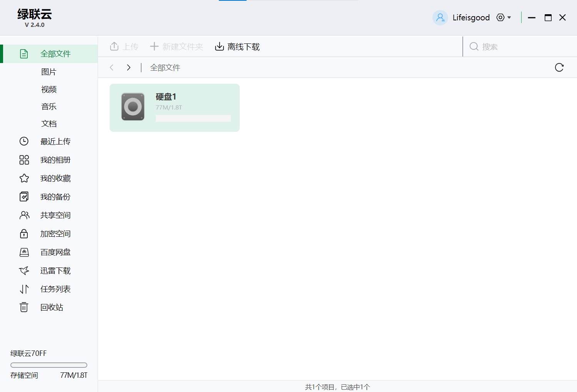Go forward with the right arrow
This screenshot has height=392, width=577.
[128, 68]
